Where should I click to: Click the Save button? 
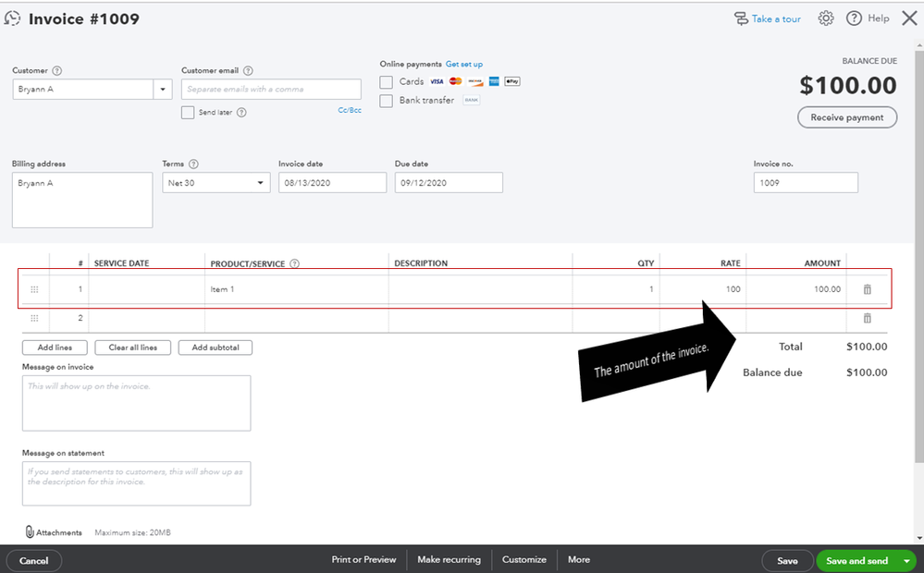point(787,561)
